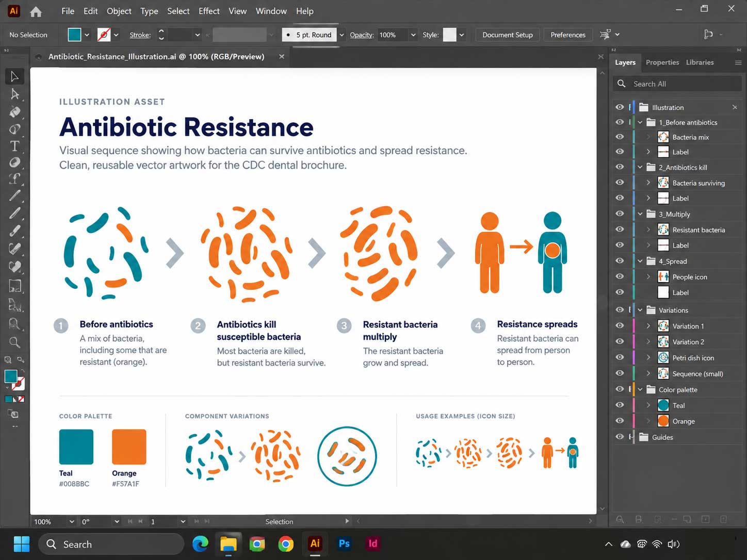Click the Search All layers field
747x560 pixels.
677,84
